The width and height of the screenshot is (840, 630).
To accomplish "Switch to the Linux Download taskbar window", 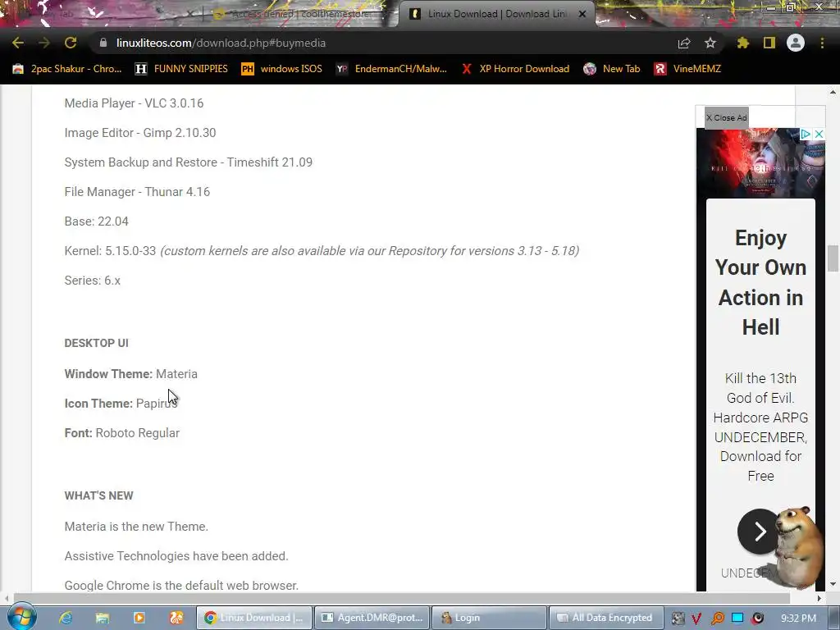I will point(254,618).
